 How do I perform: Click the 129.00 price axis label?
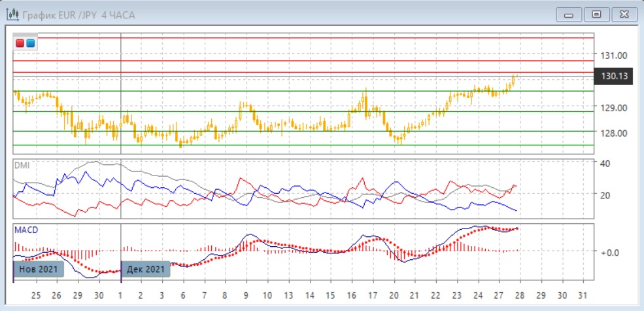[x=614, y=107]
